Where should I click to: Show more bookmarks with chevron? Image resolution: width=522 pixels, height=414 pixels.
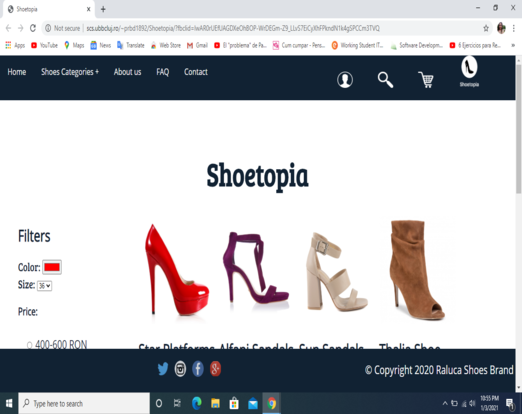click(x=513, y=45)
